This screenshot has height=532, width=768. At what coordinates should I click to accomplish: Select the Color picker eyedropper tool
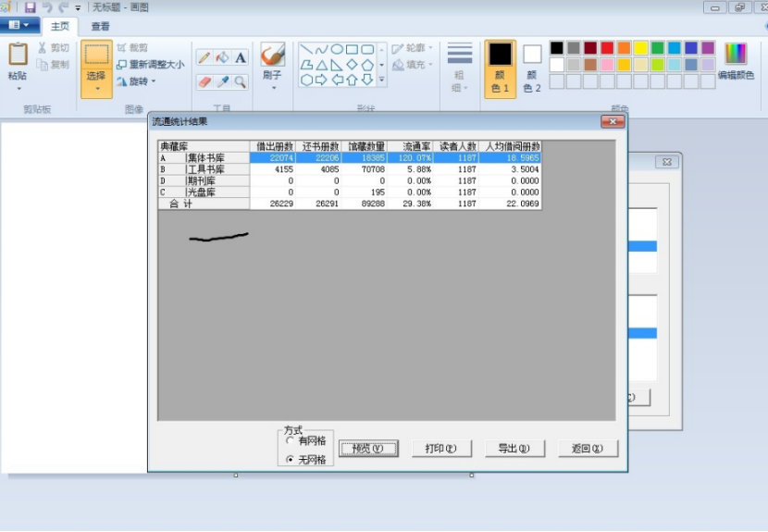pos(222,82)
